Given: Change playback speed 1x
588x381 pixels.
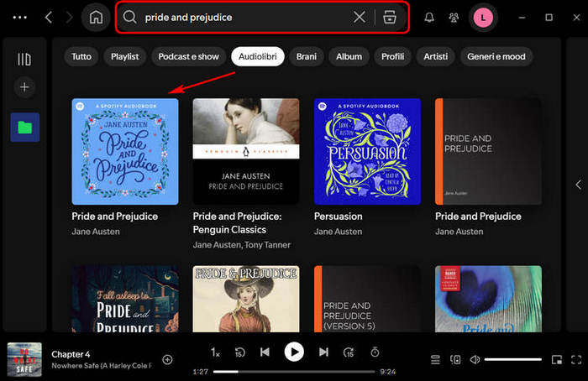Looking at the screenshot, I should [x=215, y=352].
